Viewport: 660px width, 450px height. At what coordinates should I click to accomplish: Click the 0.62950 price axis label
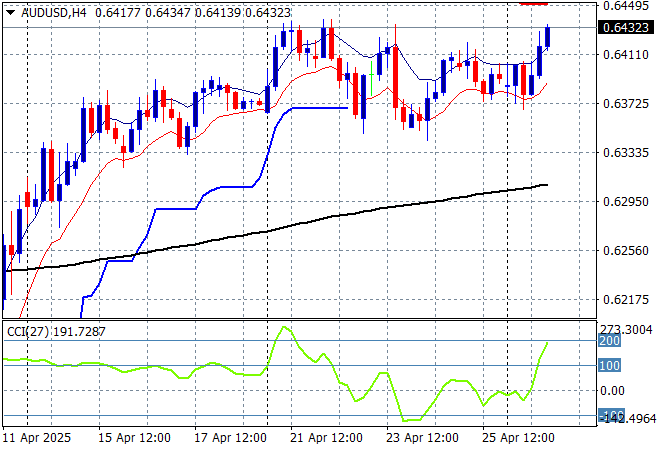(626, 202)
